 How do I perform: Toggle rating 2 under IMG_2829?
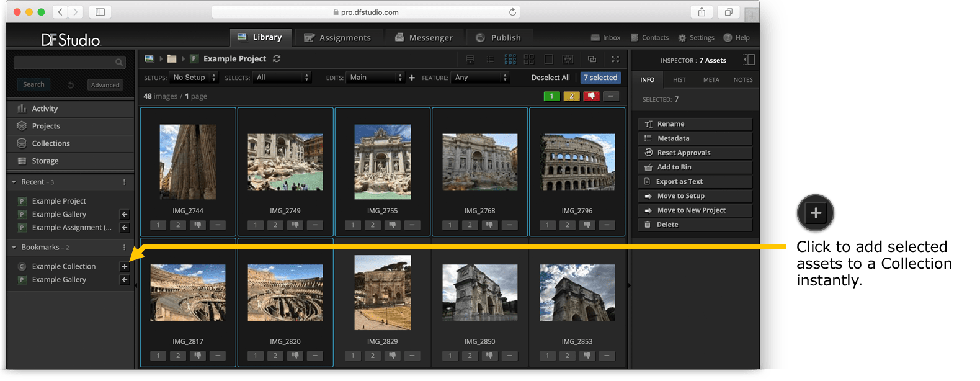pyautogui.click(x=373, y=356)
